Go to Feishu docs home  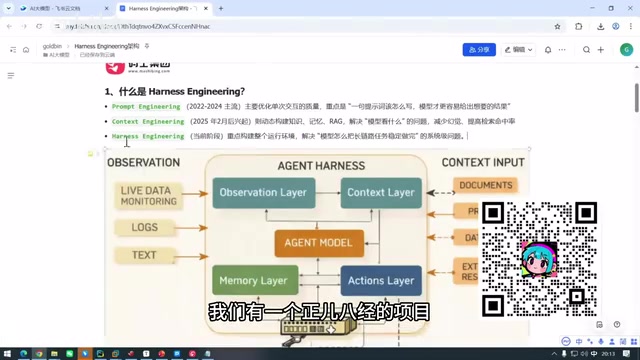coord(26,50)
